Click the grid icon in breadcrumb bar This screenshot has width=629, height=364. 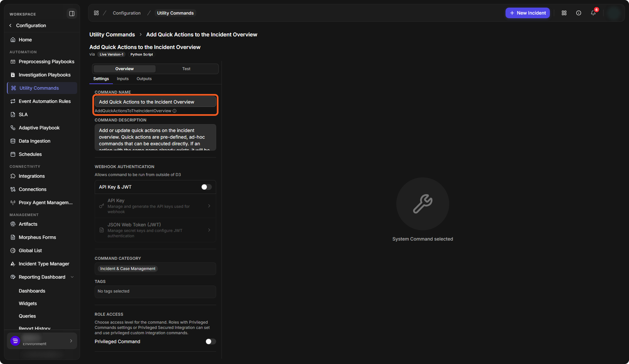coord(96,13)
